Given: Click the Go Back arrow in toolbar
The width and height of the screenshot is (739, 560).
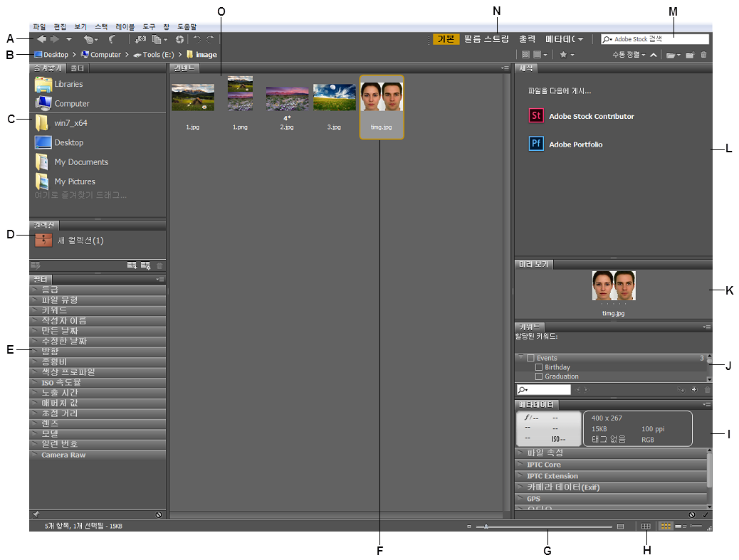Looking at the screenshot, I should tap(41, 39).
